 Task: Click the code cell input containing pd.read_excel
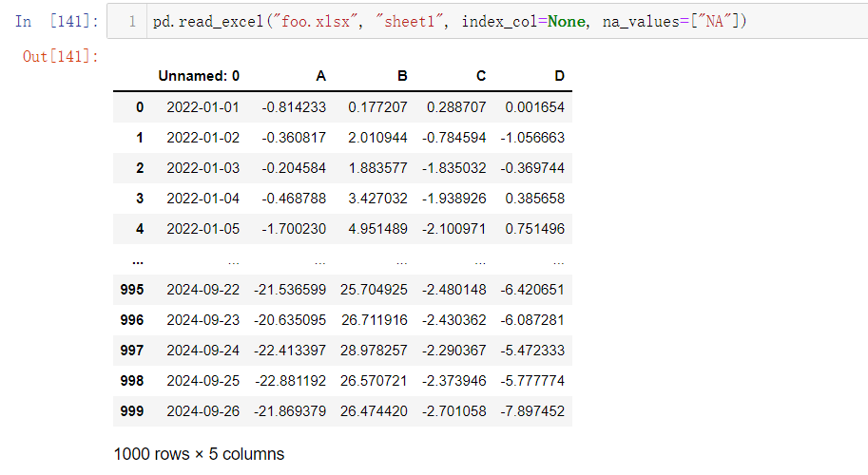(487, 21)
